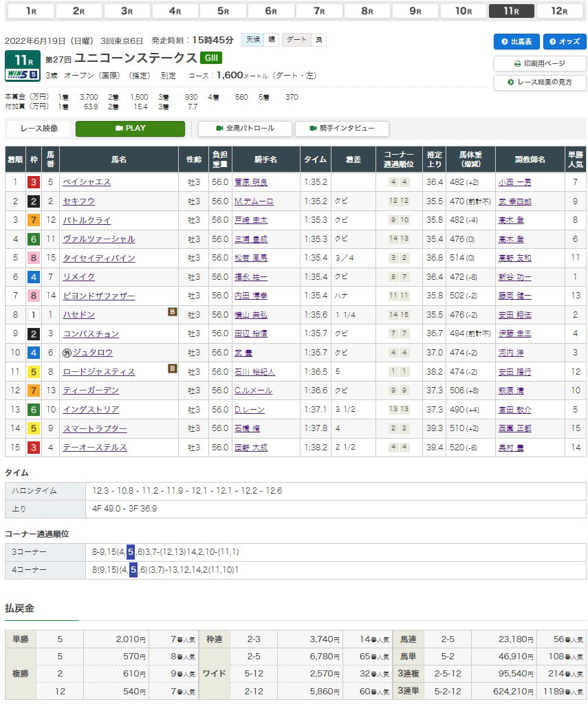Open the 全周パトロール patrol video
588x704 pixels.
coord(245,129)
